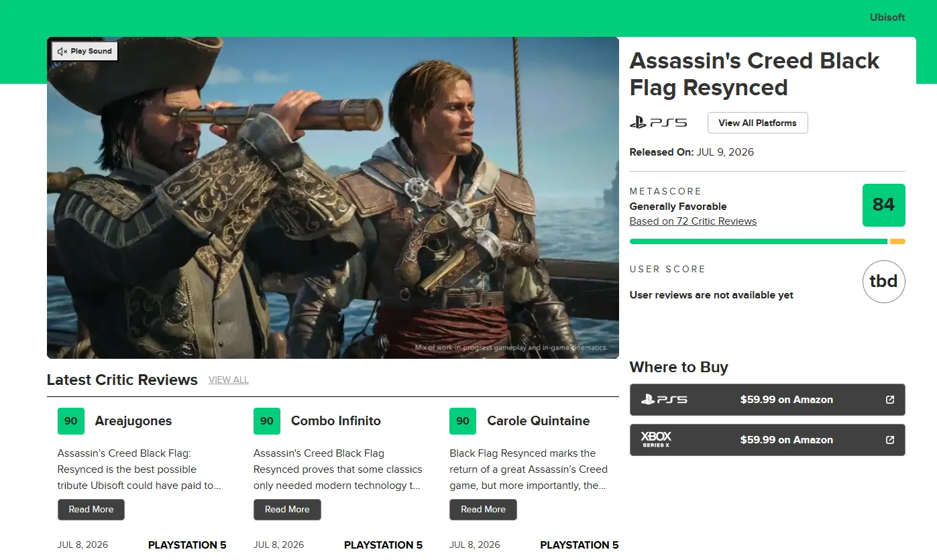
Task: Click PS5 logo in Where to Buy
Action: (x=664, y=400)
